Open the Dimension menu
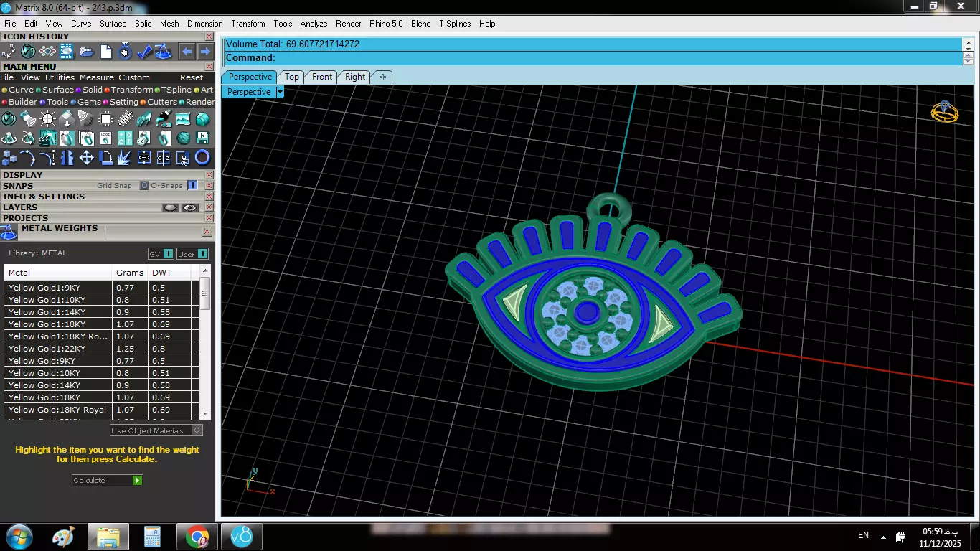 (x=205, y=24)
